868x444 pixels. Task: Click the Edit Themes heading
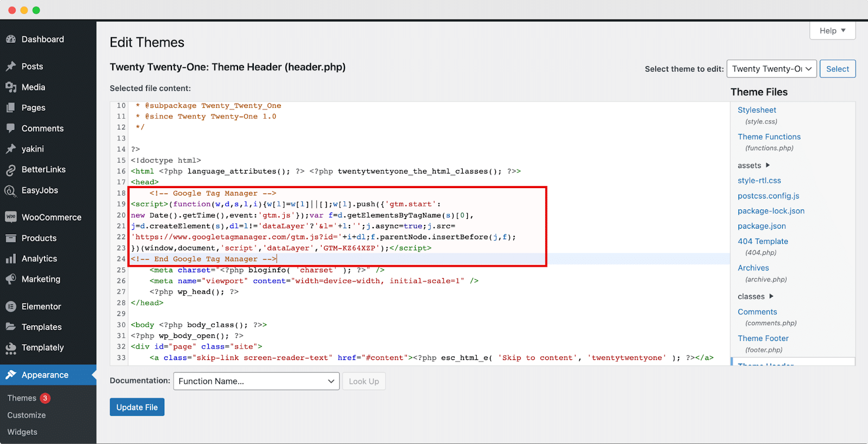pyautogui.click(x=147, y=42)
